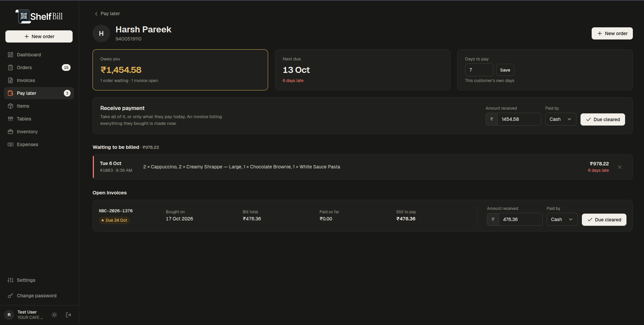
Task: Click Due cleared for invoice NBC-2026-1376
Action: point(604,220)
